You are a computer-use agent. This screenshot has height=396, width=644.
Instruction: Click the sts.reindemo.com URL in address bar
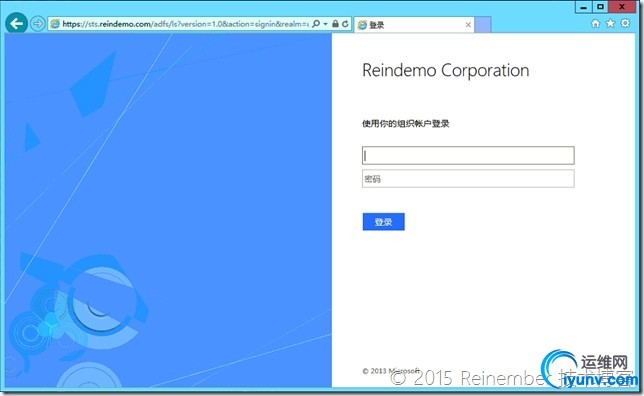[185, 24]
